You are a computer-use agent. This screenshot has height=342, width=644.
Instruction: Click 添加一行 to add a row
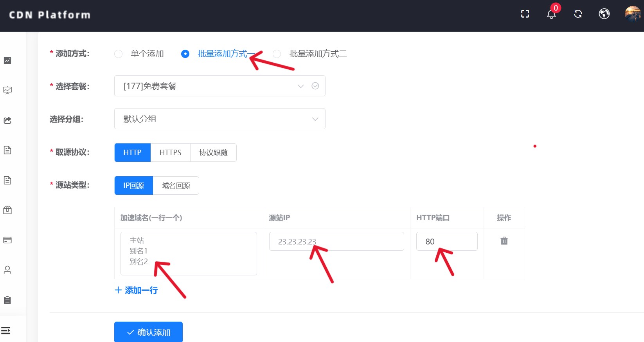136,290
